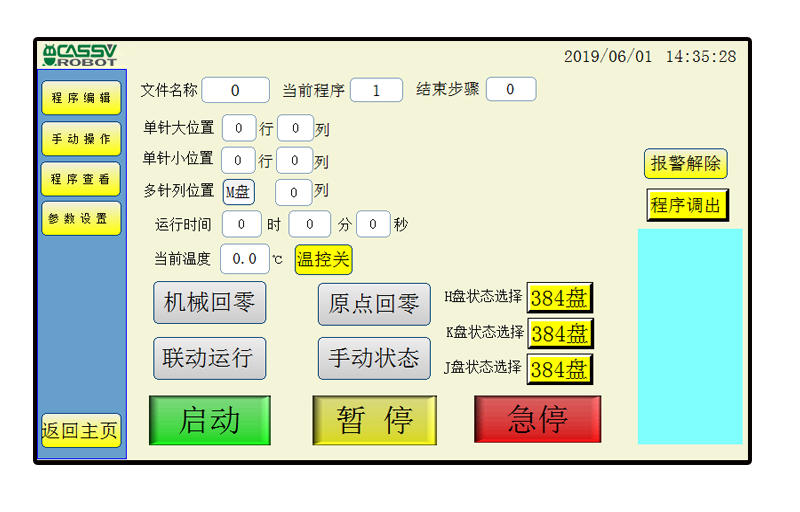Click the cyan status display panel
This screenshot has width=800, height=512.
click(x=690, y=336)
